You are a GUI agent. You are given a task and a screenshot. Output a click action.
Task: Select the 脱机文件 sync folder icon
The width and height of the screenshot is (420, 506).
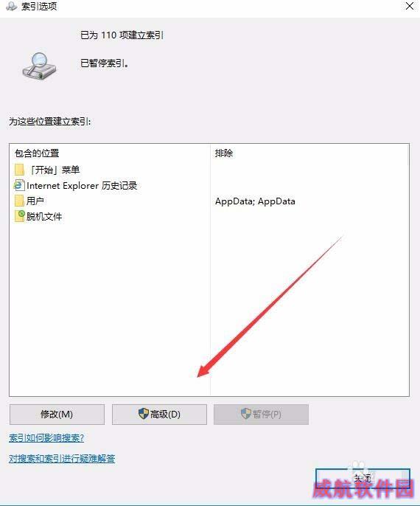(x=19, y=216)
